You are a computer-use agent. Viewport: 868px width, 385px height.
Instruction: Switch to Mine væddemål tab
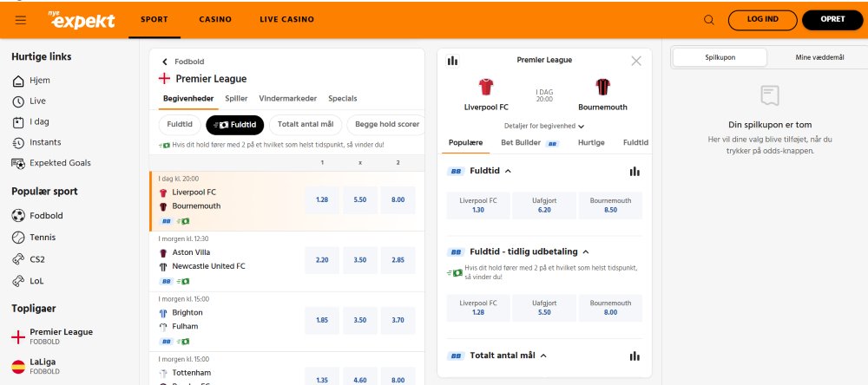click(819, 57)
